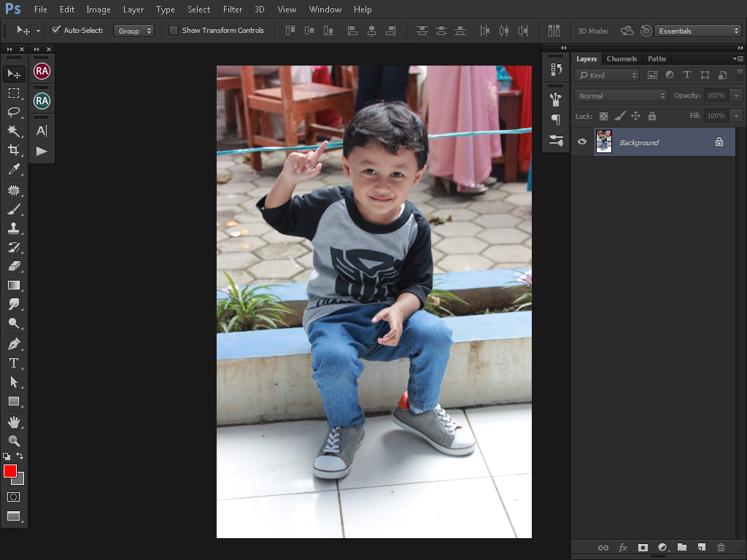Expand the Essentials workspace dropdown
Image resolution: width=747 pixels, height=560 pixels.
pos(698,31)
